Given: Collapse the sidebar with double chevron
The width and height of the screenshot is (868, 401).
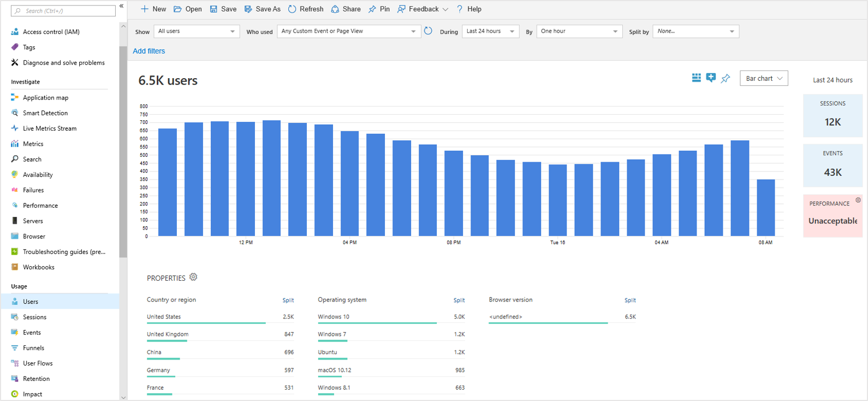Looking at the screenshot, I should (x=121, y=6).
